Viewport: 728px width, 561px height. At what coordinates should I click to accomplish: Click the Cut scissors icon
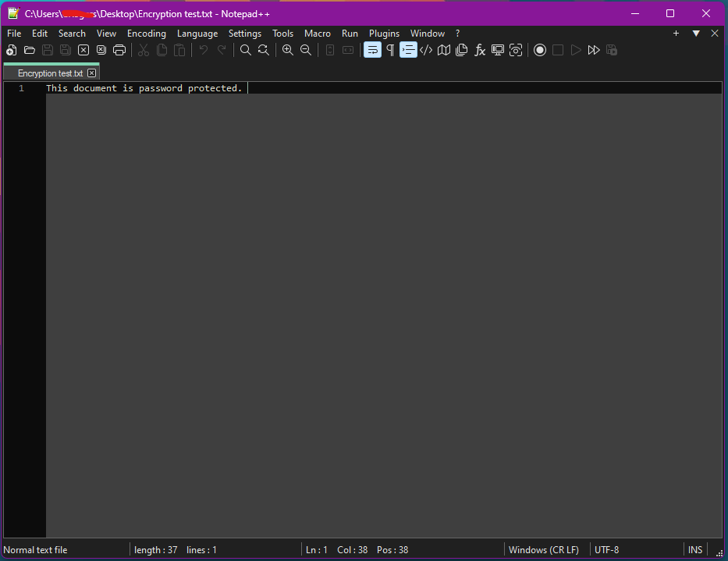click(144, 50)
